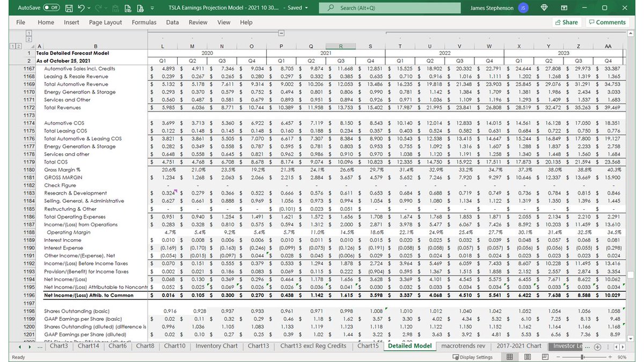Show column outline level 1

28,33
